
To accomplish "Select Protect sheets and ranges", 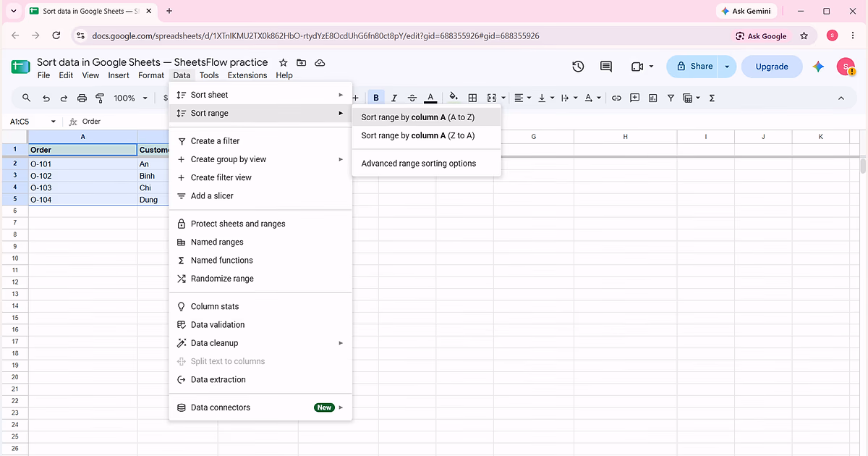I will click(260, 224).
